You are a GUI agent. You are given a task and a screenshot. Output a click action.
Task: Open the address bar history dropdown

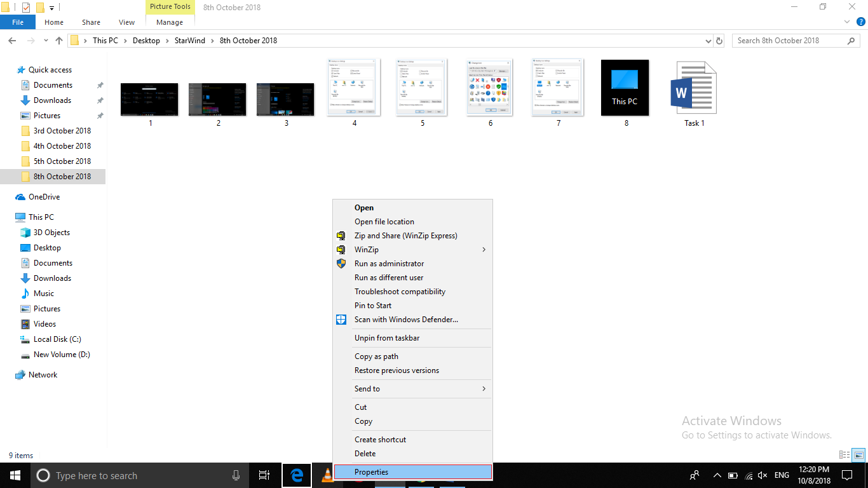pyautogui.click(x=709, y=41)
